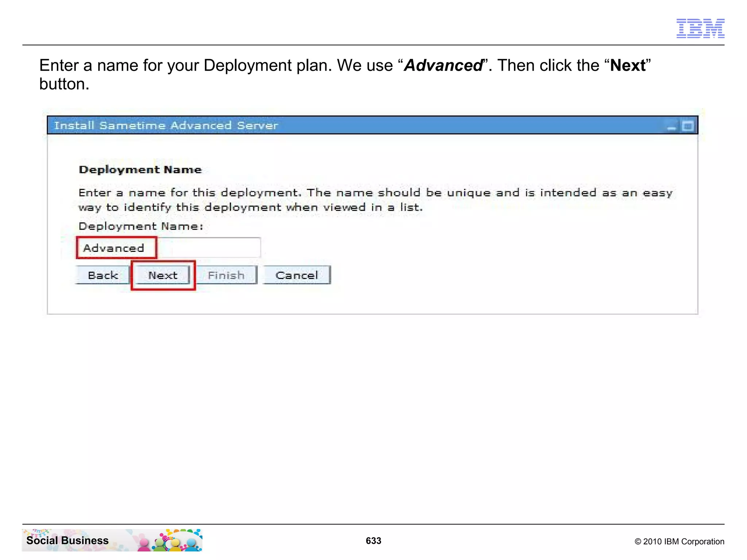Click the Cancel button

click(x=297, y=275)
